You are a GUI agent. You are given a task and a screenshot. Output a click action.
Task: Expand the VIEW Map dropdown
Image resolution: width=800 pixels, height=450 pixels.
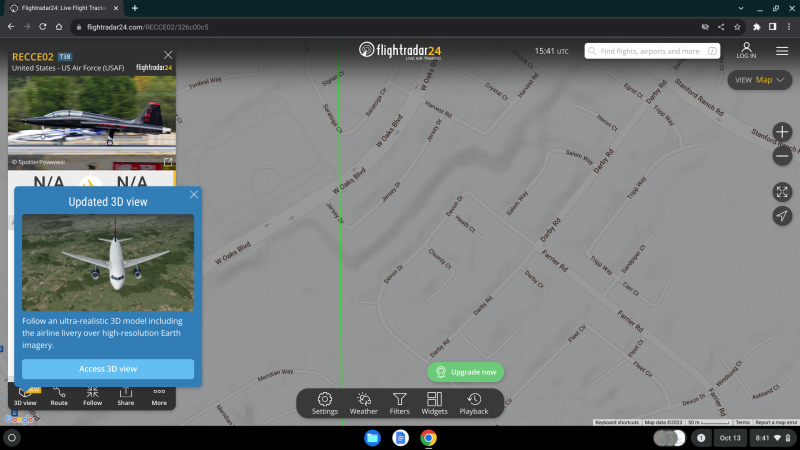[759, 80]
